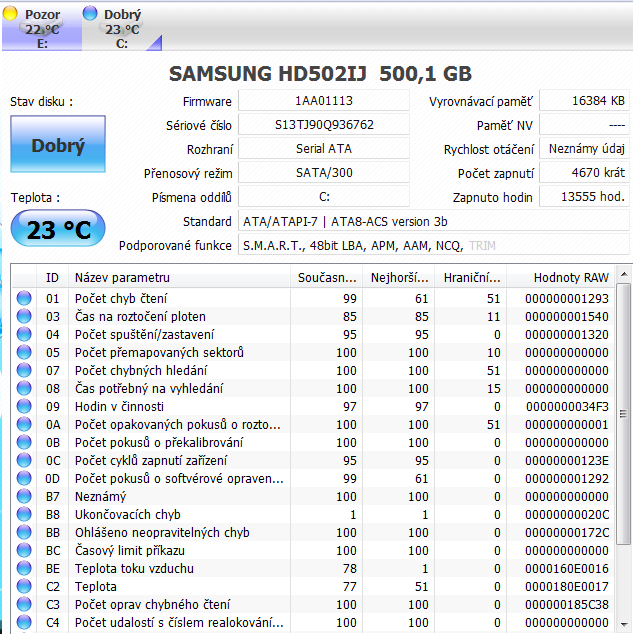Click the SMART list scrollbar thumb
633x634 pixels.
624,414
